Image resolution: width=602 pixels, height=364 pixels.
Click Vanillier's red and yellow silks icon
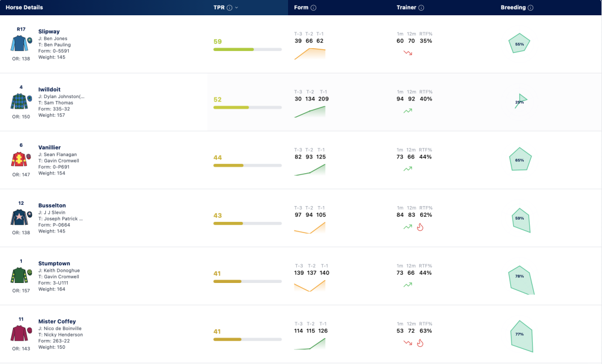21,159
